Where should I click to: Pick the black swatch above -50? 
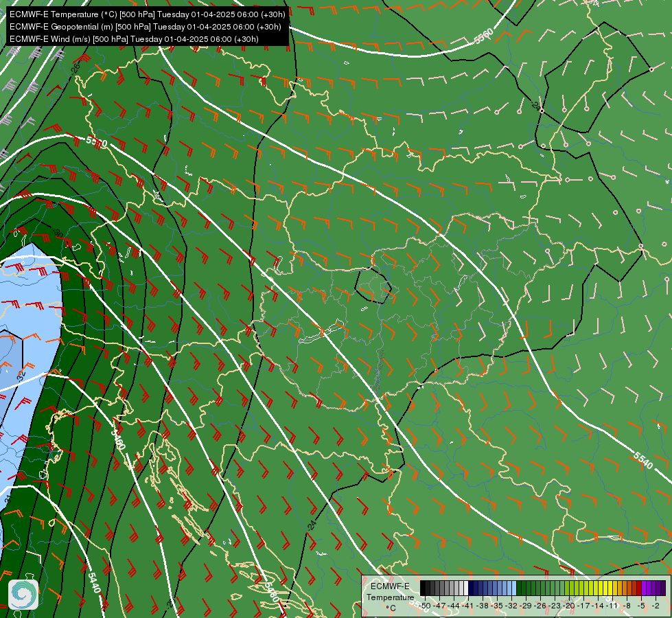(x=423, y=588)
